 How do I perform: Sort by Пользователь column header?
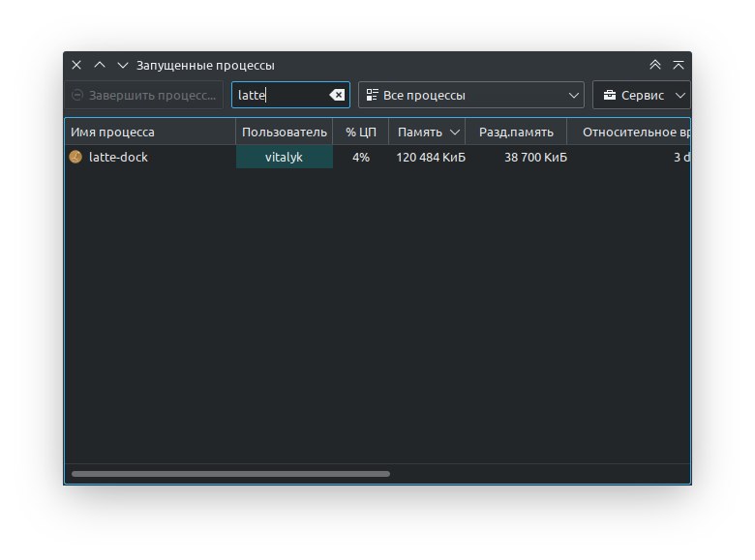pos(284,132)
